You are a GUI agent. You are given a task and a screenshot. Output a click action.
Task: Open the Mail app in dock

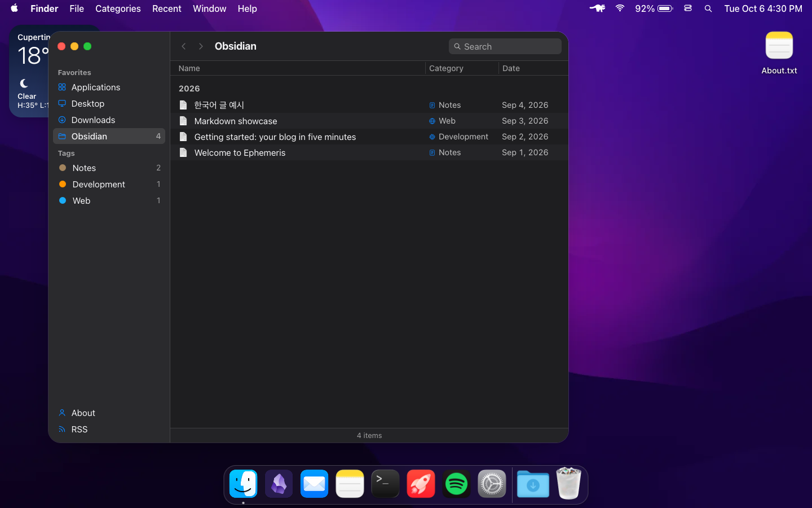314,484
